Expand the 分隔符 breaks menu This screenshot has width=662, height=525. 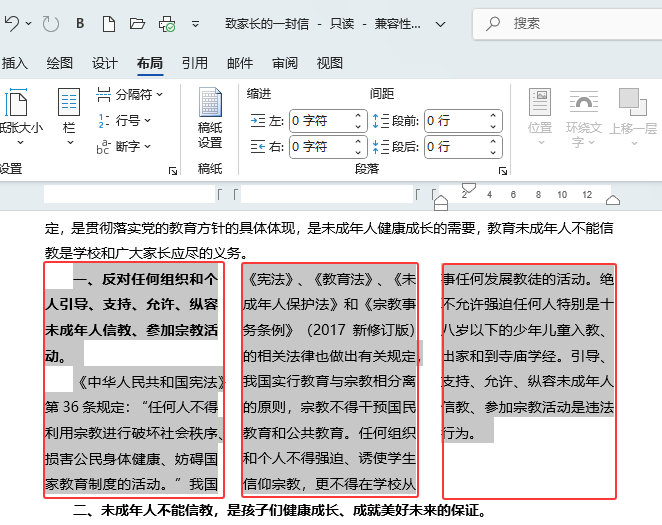[129, 95]
